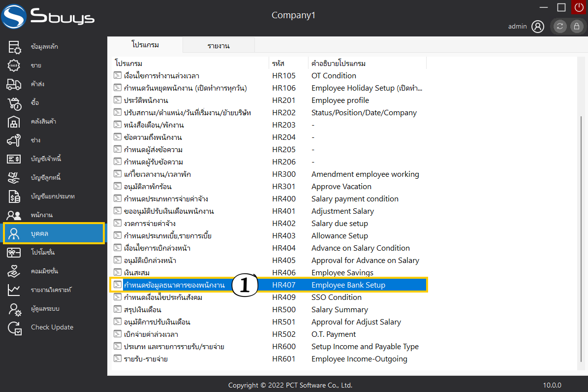Open the ผู้ดูแลระบบ admin settings icon

click(x=14, y=309)
